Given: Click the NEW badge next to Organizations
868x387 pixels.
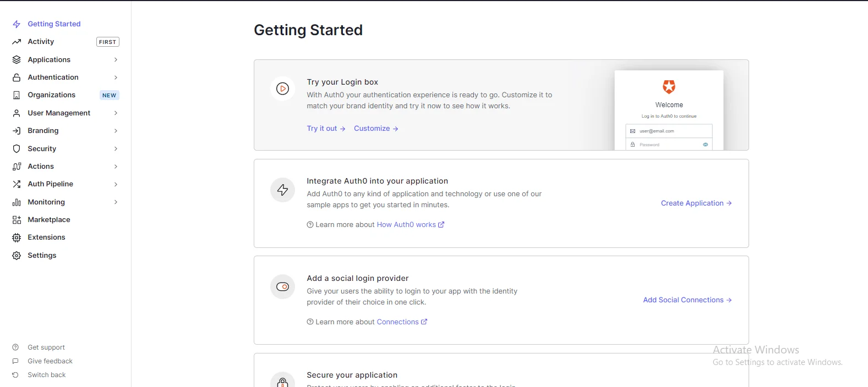Looking at the screenshot, I should click(x=109, y=95).
